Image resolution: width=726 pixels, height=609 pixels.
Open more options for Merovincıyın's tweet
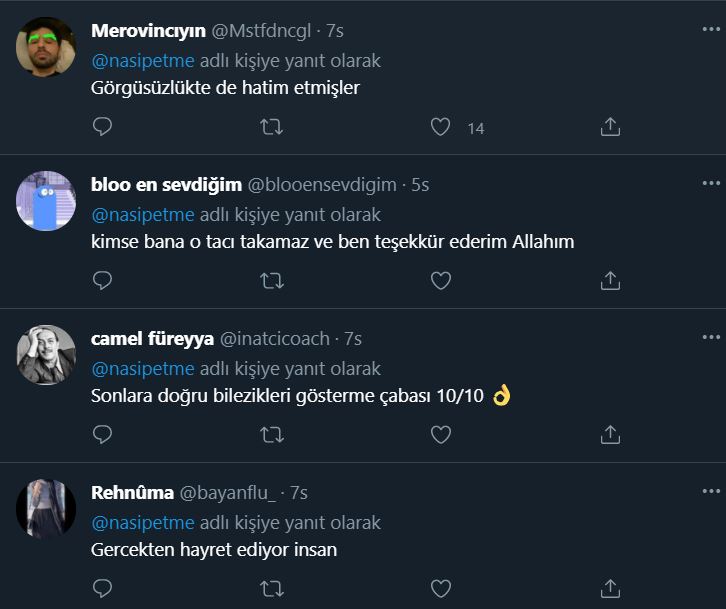click(711, 29)
